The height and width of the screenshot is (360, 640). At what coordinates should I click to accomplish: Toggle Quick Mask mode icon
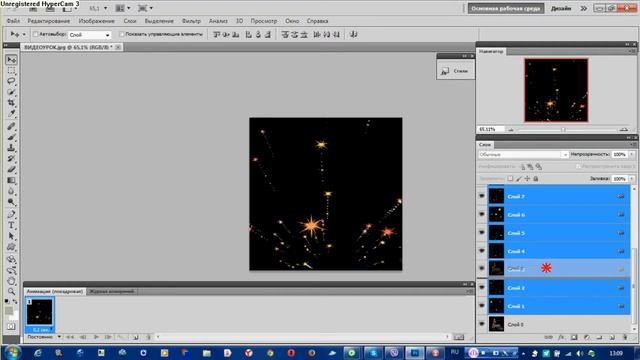point(11,327)
